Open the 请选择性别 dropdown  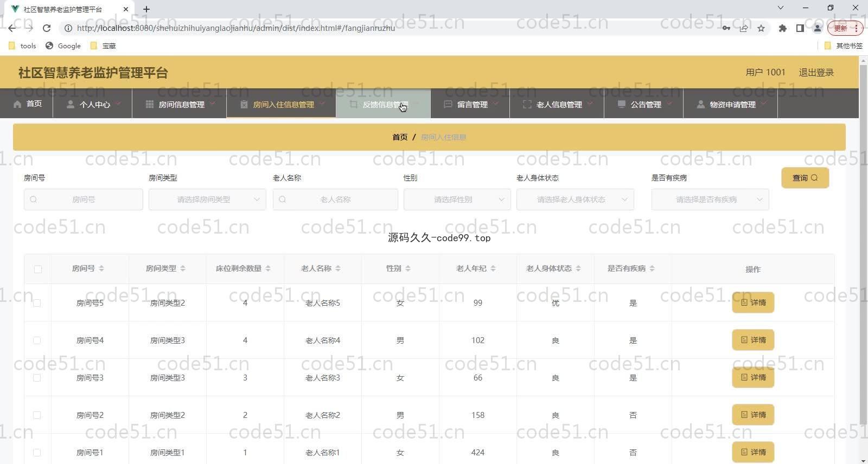click(x=457, y=199)
